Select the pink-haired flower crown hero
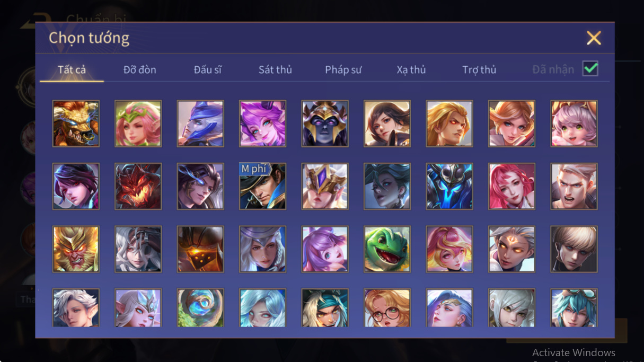This screenshot has width=644, height=362. 138,123
